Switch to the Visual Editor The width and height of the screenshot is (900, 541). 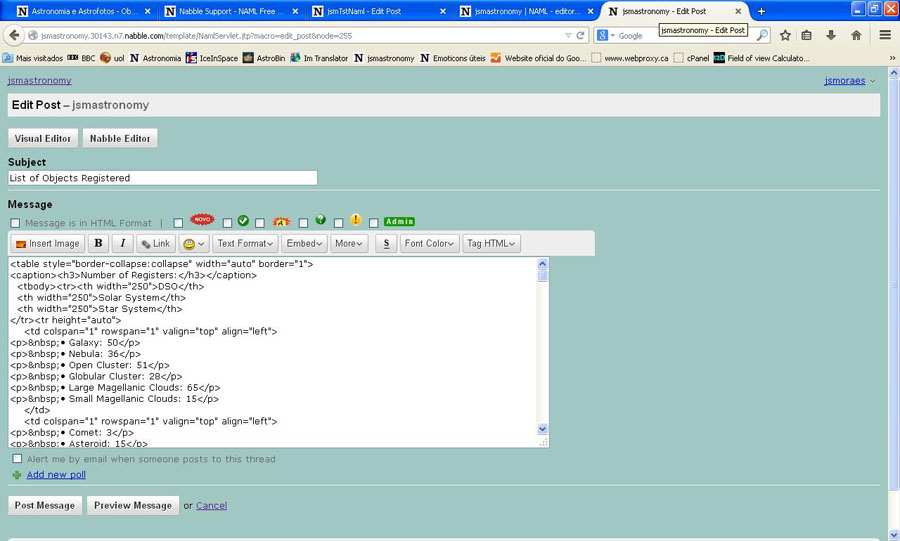pos(43,139)
